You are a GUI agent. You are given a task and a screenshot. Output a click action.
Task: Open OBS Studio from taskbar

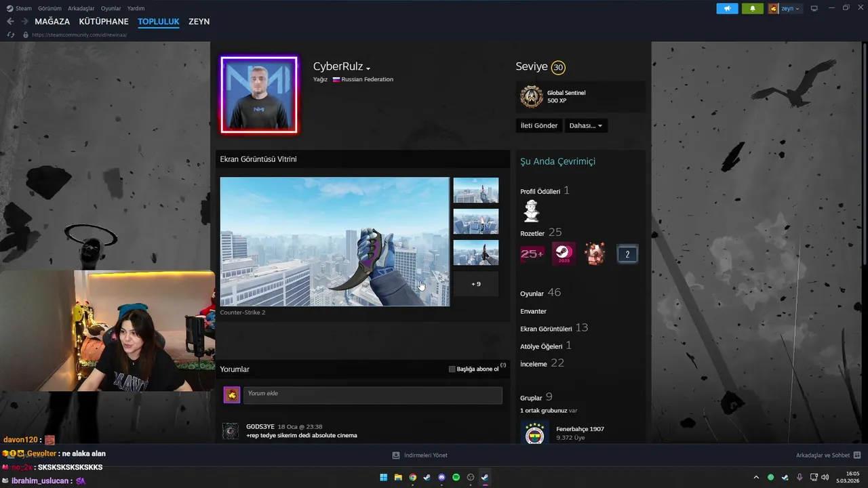[x=471, y=477]
